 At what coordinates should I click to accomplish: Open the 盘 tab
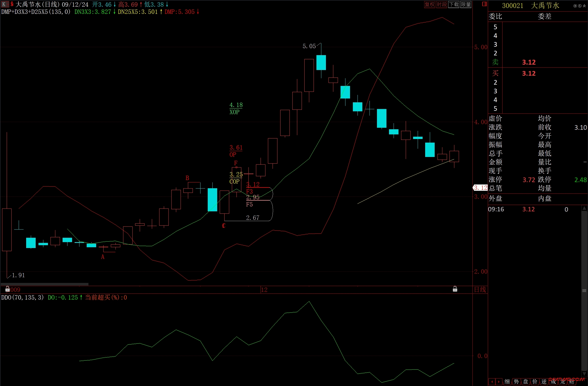click(x=525, y=382)
